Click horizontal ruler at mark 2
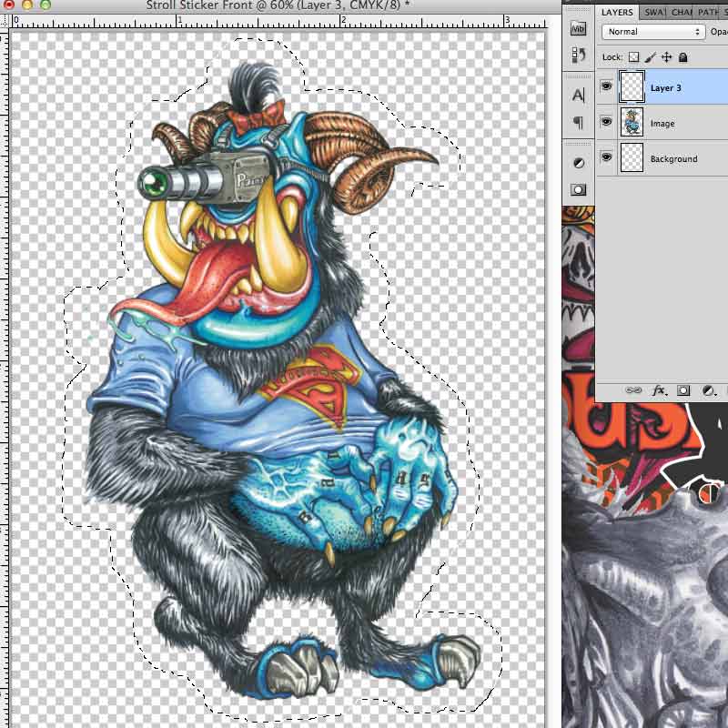This screenshot has height=728, width=728. tap(344, 21)
